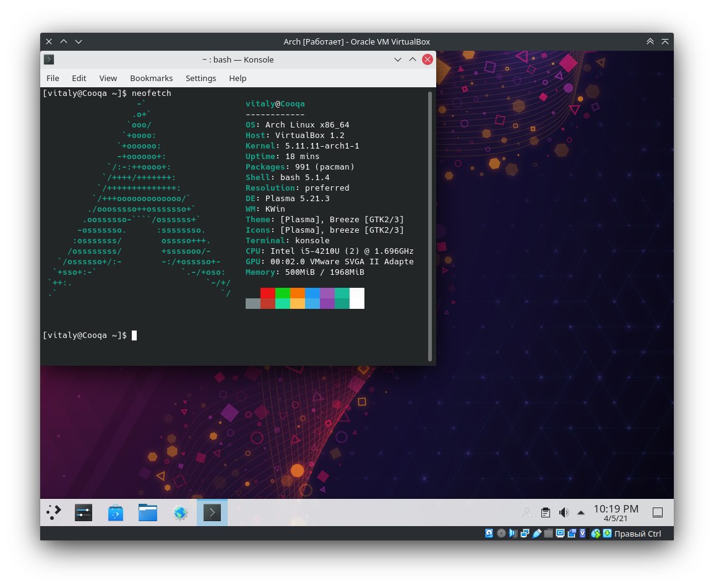Click the faded user status tray icon

pos(527,512)
